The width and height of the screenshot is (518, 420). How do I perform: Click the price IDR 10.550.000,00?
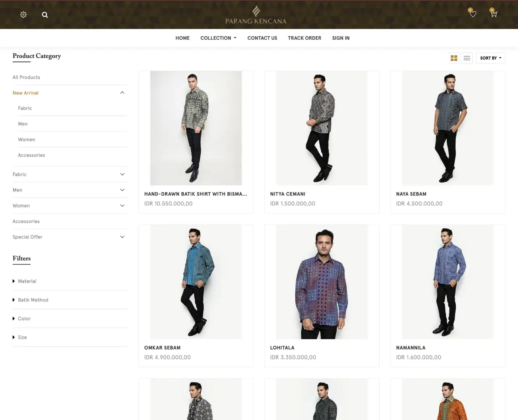168,204
